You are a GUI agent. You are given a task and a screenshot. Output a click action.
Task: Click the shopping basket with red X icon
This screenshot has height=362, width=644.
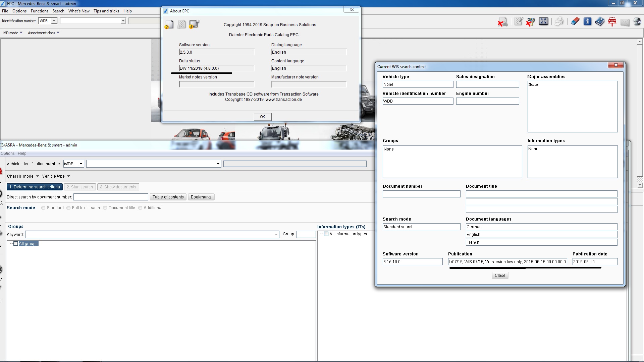tap(531, 22)
